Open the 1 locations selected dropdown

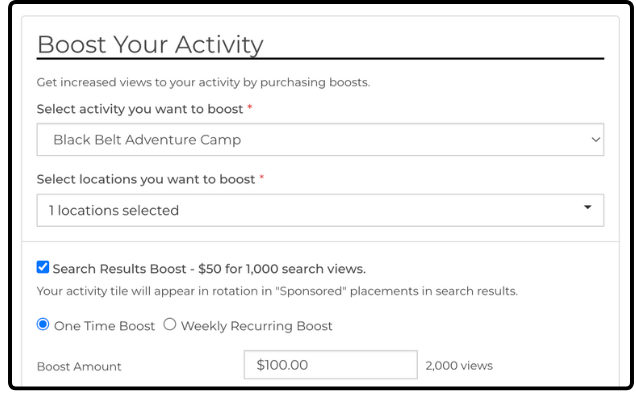(320, 210)
